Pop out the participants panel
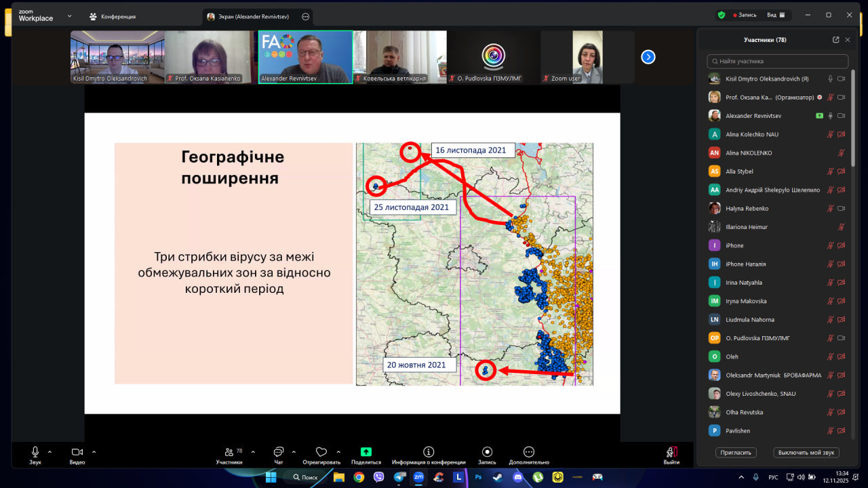This screenshot has height=488, width=868. (835, 40)
